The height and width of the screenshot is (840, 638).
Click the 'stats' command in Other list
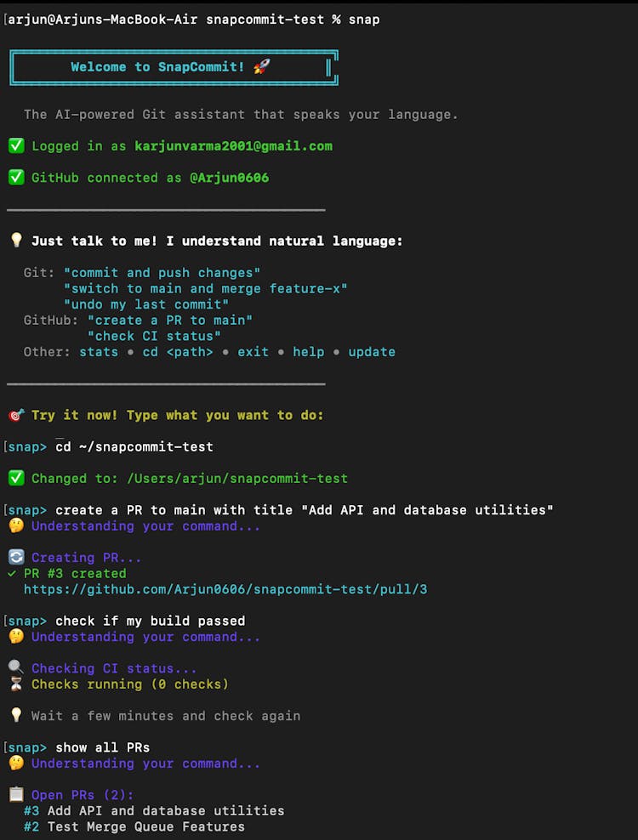pyautogui.click(x=99, y=352)
